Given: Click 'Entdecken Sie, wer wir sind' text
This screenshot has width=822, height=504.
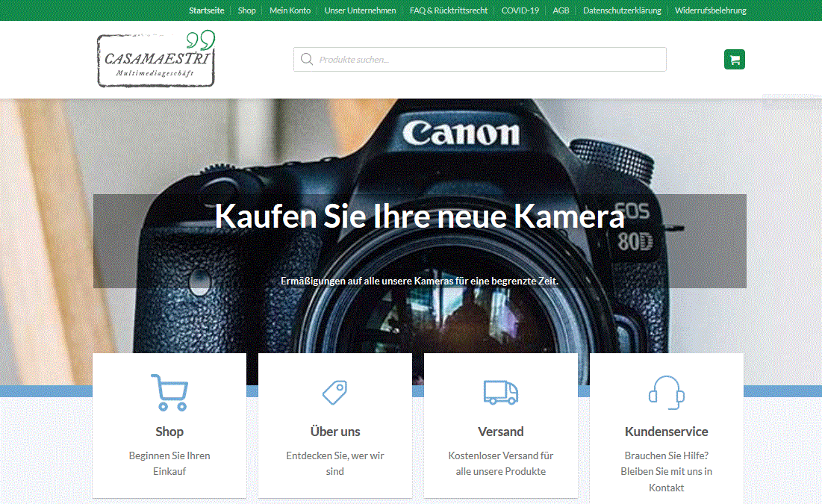Looking at the screenshot, I should tap(335, 464).
